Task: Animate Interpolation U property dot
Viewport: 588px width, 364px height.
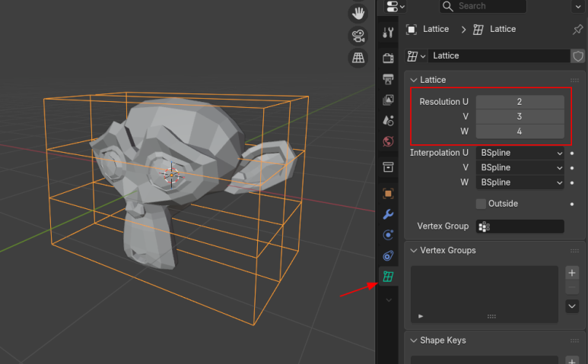Action: 572,154
